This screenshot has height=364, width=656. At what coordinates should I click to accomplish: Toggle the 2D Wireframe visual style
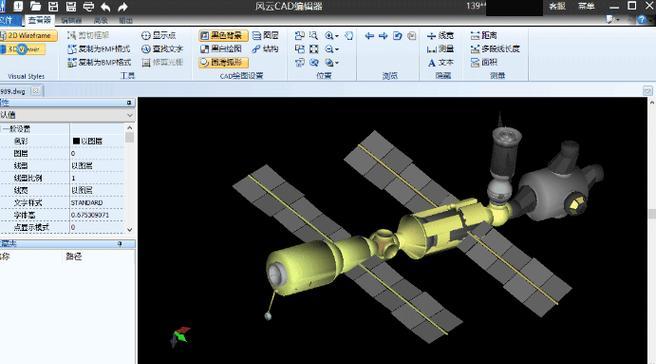[x=28, y=36]
